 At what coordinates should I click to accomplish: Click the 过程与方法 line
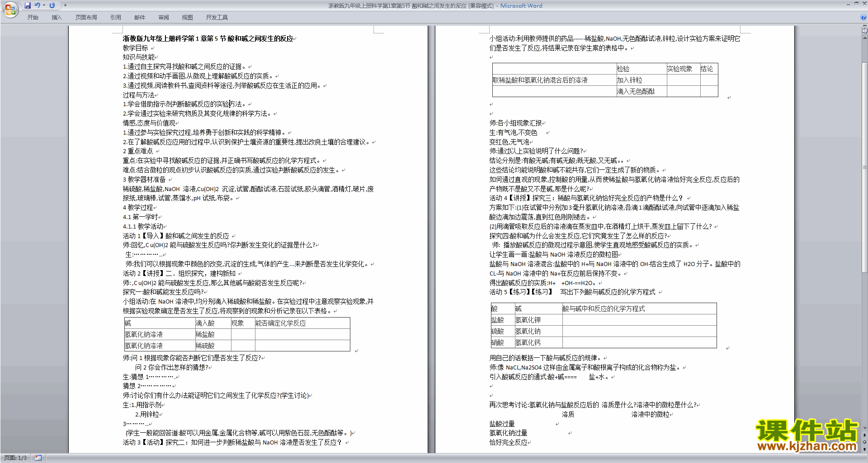click(139, 95)
